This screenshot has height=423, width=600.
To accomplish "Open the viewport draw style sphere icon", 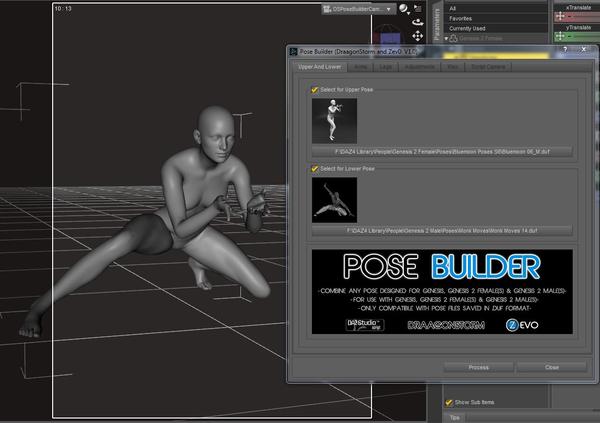I will (x=403, y=8).
